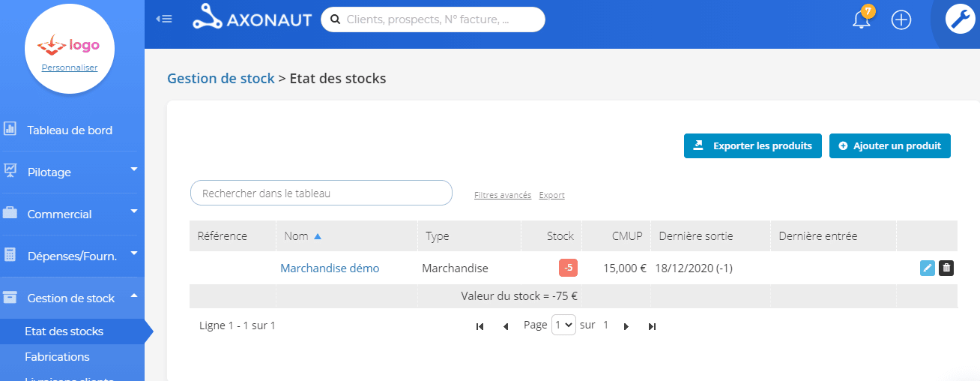This screenshot has width=980, height=381.
Task: Click the search magnifier icon
Action: (x=335, y=19)
